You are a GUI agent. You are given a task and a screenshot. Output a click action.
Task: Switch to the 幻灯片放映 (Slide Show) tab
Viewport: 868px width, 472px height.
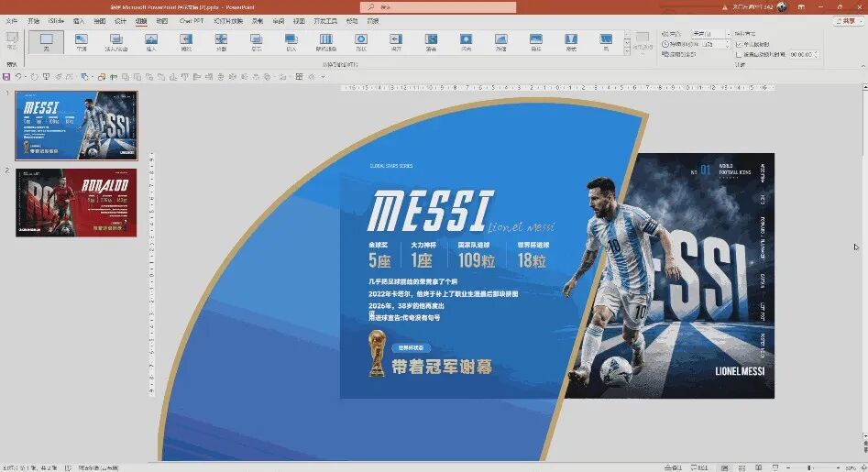[x=228, y=21]
